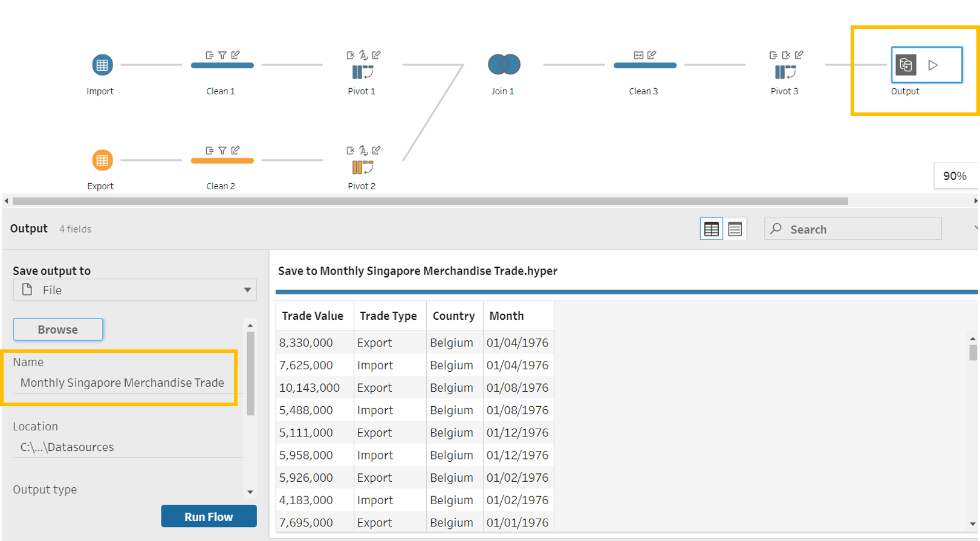This screenshot has height=541, width=980.
Task: Click the output Name input field
Action: (122, 383)
